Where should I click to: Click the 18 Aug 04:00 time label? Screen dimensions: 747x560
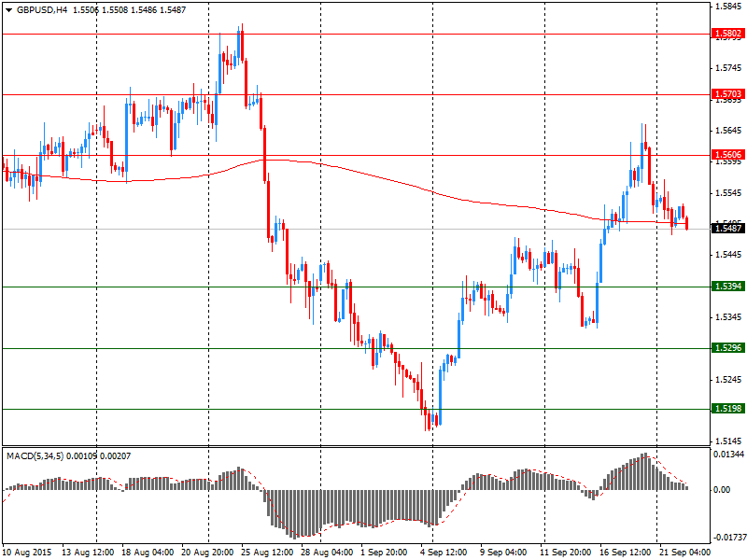click(x=148, y=553)
